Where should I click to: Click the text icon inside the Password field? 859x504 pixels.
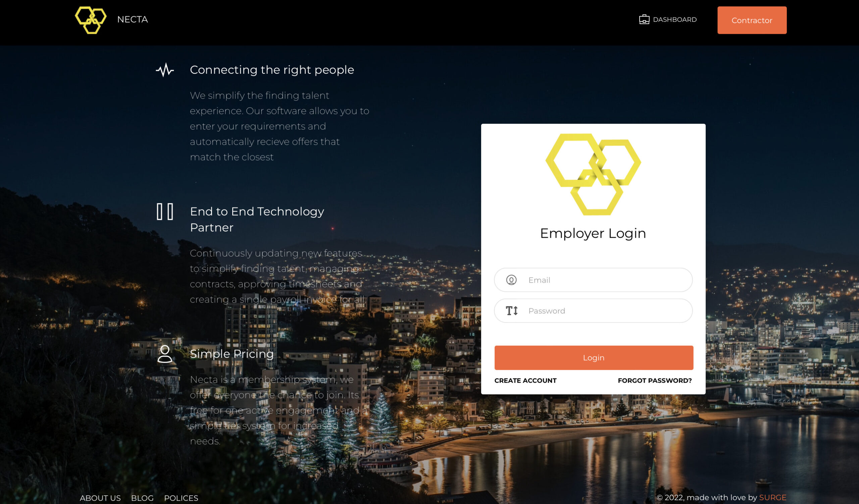point(512,310)
